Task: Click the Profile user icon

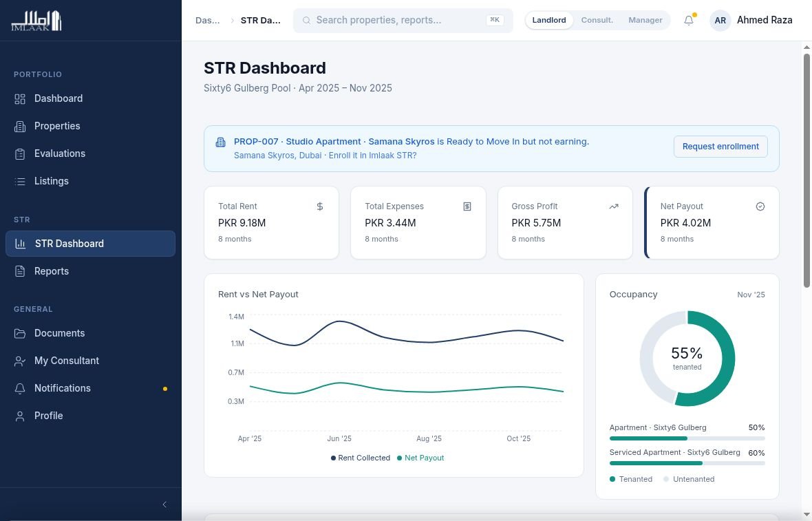Action: (x=20, y=416)
